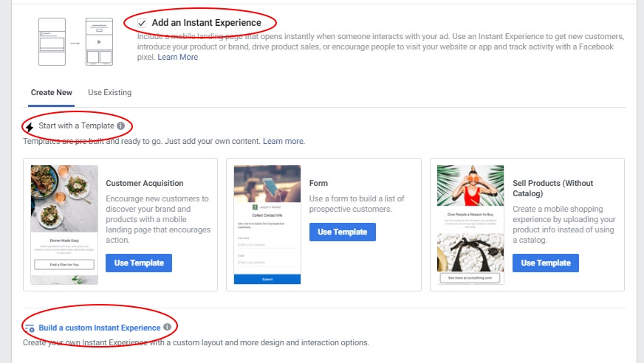This screenshot has width=644, height=363.
Task: Open Build a custom Instant Experience link
Action: (100, 328)
